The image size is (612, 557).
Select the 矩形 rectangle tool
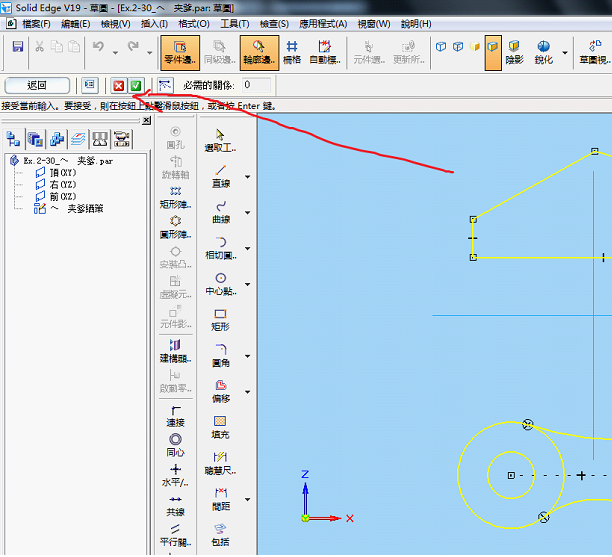(221, 320)
